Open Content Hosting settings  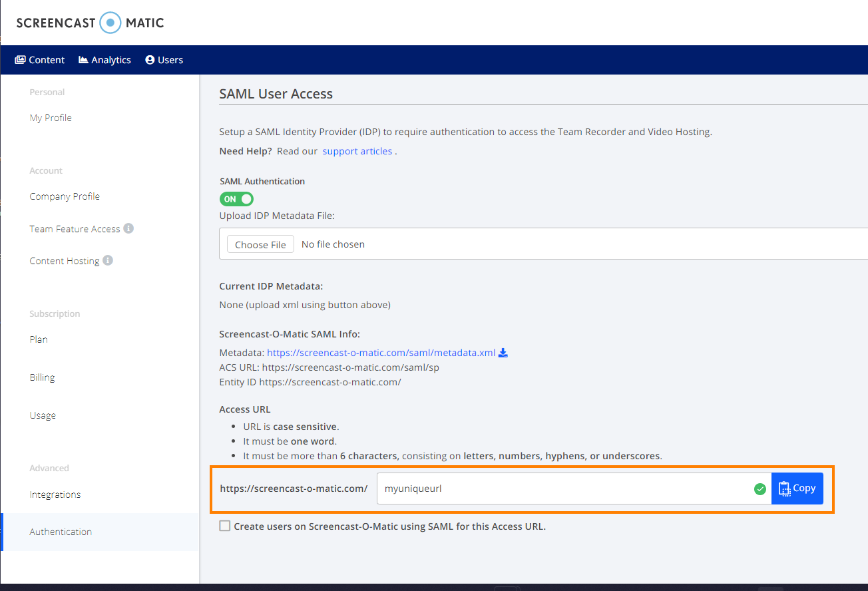(64, 261)
